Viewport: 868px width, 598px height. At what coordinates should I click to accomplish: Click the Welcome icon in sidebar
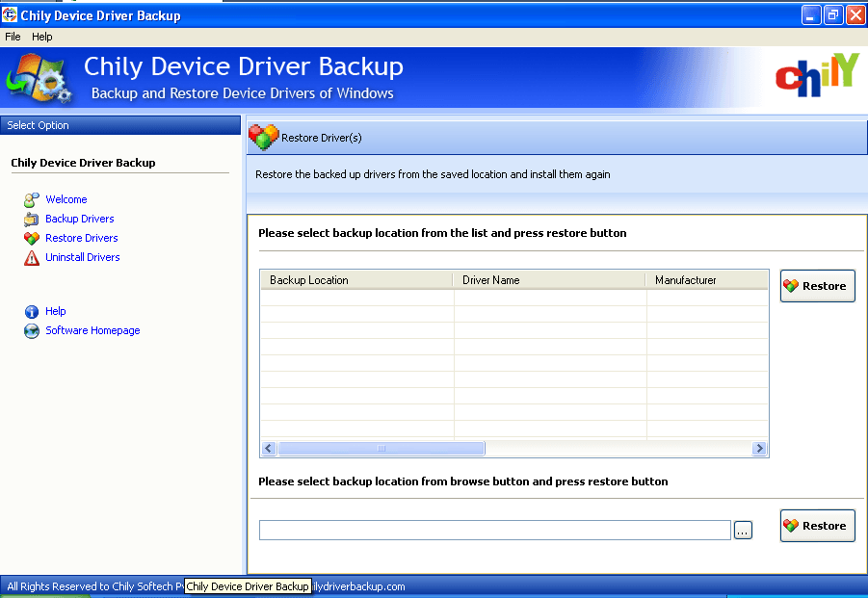[31, 200]
